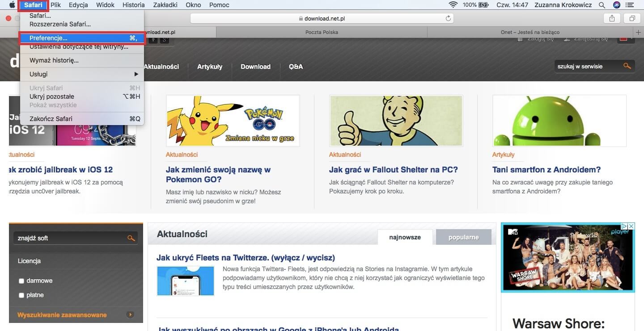The width and height of the screenshot is (644, 331).
Task: Click the battery status icon
Action: [483, 5]
